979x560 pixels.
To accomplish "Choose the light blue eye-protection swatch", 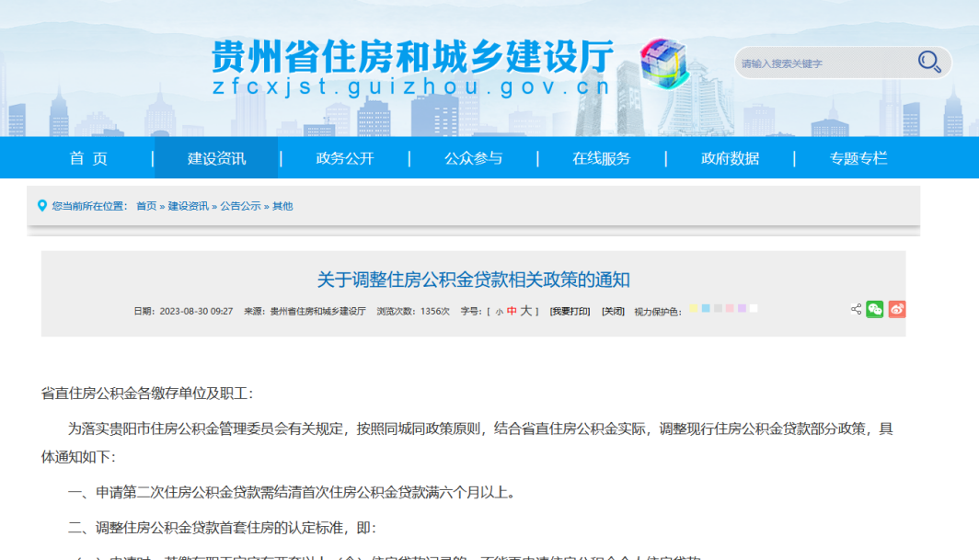I will pos(706,309).
